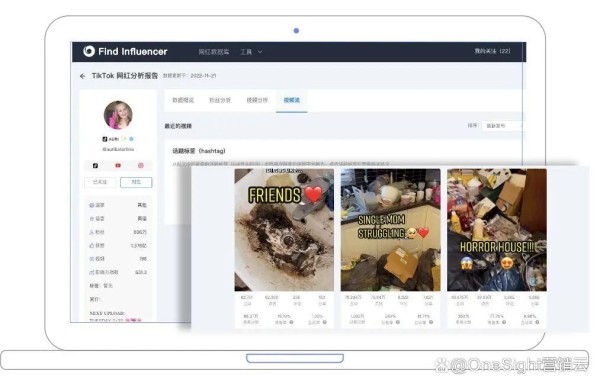Screen dimensions: 600x386
Task: Open the TikTok platform icon in profile card
Action: [x=95, y=165]
